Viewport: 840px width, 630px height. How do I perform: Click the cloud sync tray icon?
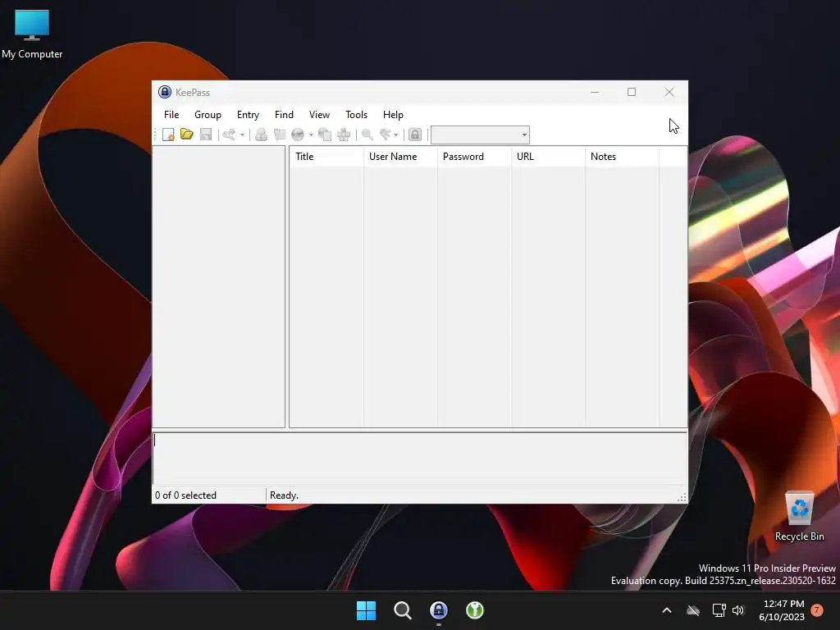(693, 610)
